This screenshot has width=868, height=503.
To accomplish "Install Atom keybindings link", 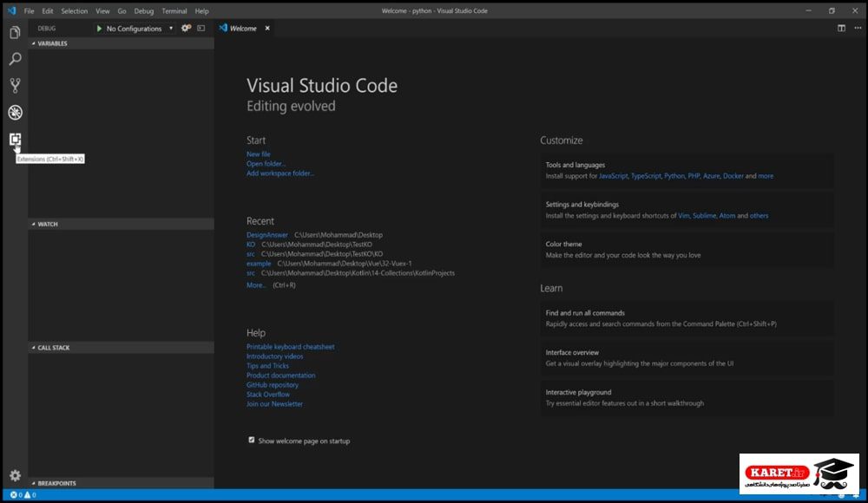I will tap(727, 216).
